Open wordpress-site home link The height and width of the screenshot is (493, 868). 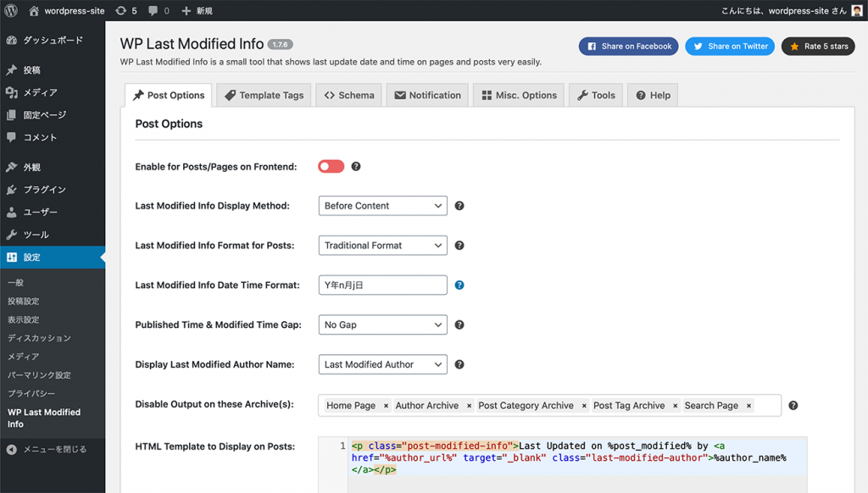(x=66, y=10)
